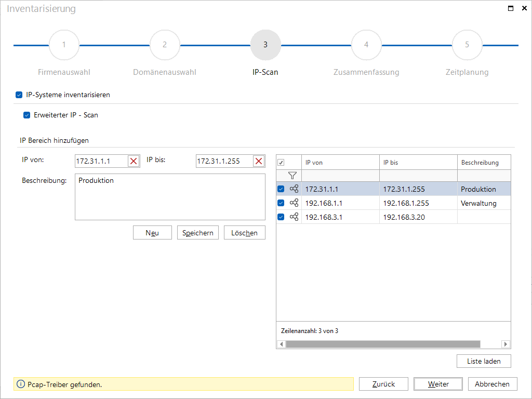The image size is (532, 399).
Task: Proceed with Weiter button
Action: click(x=438, y=384)
